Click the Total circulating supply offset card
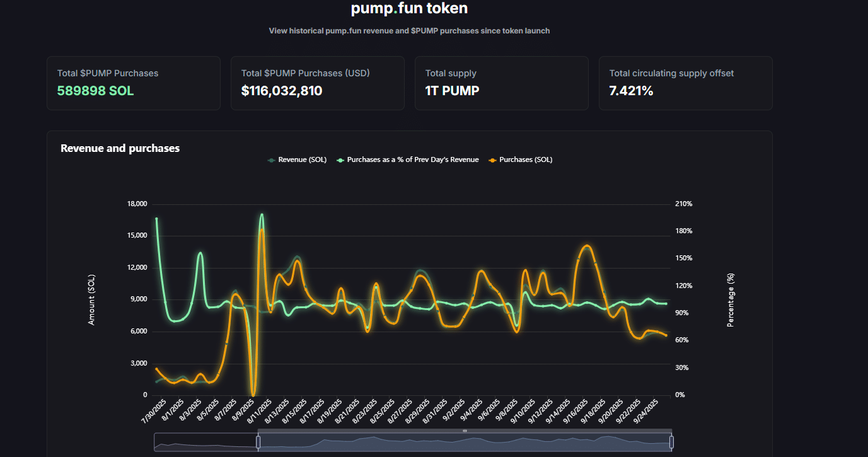The height and width of the screenshot is (457, 868). (x=685, y=83)
